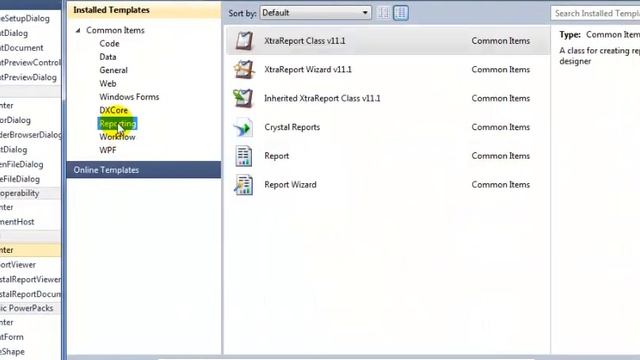Click the XtraReport Class v11.1 name

coord(304,41)
